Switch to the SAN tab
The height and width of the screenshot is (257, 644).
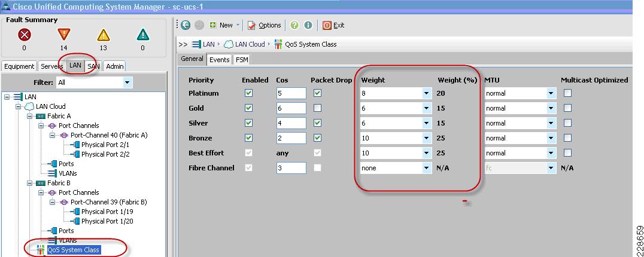pyautogui.click(x=93, y=66)
